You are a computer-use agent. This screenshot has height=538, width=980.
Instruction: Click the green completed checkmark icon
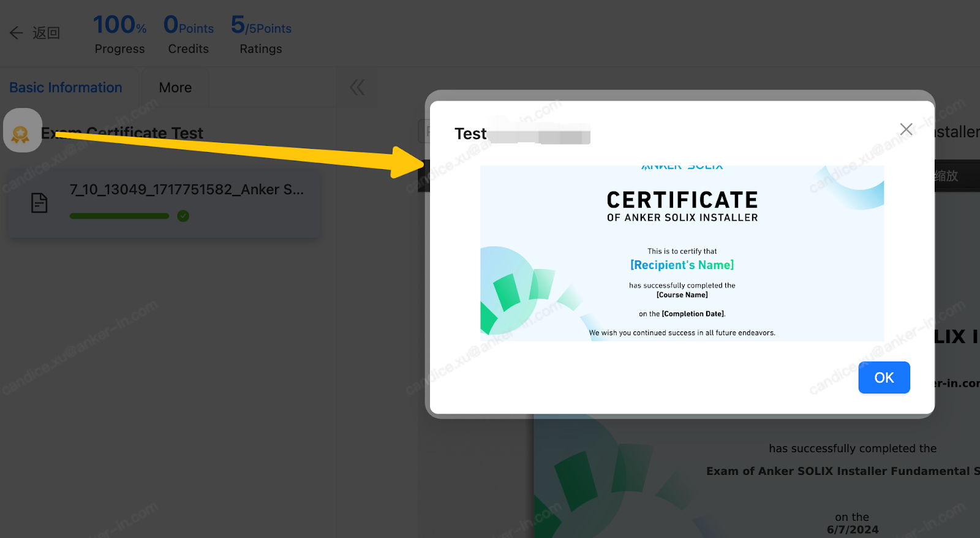pos(183,216)
